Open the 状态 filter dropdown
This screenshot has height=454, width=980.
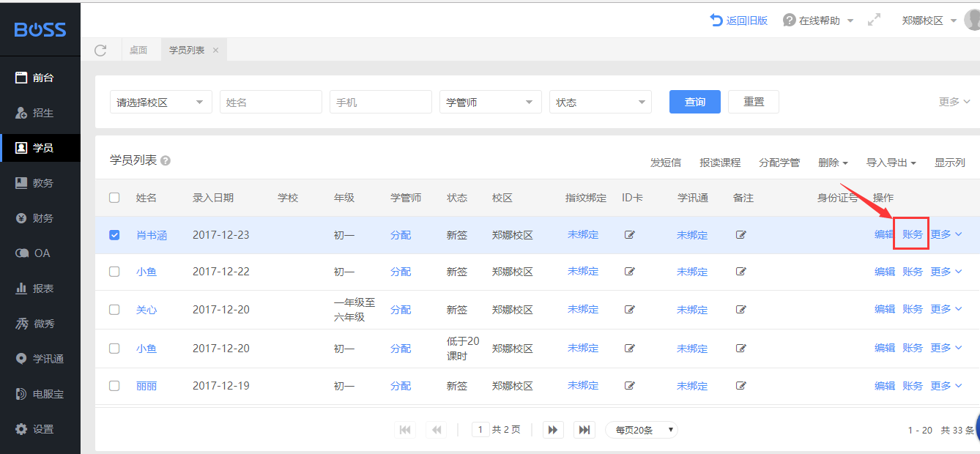point(601,103)
